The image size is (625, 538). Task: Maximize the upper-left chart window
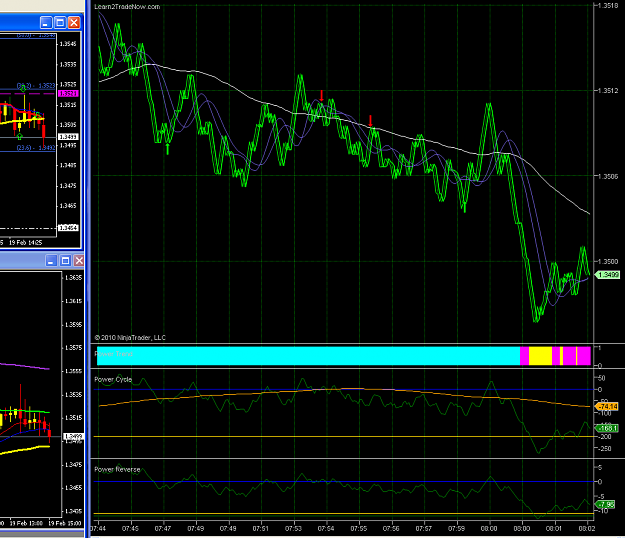point(60,22)
